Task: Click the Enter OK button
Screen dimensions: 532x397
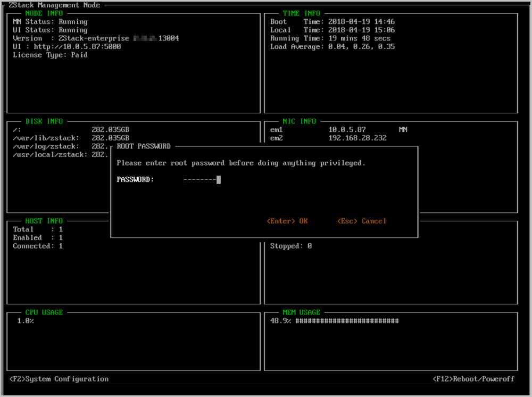Action: pyautogui.click(x=287, y=221)
